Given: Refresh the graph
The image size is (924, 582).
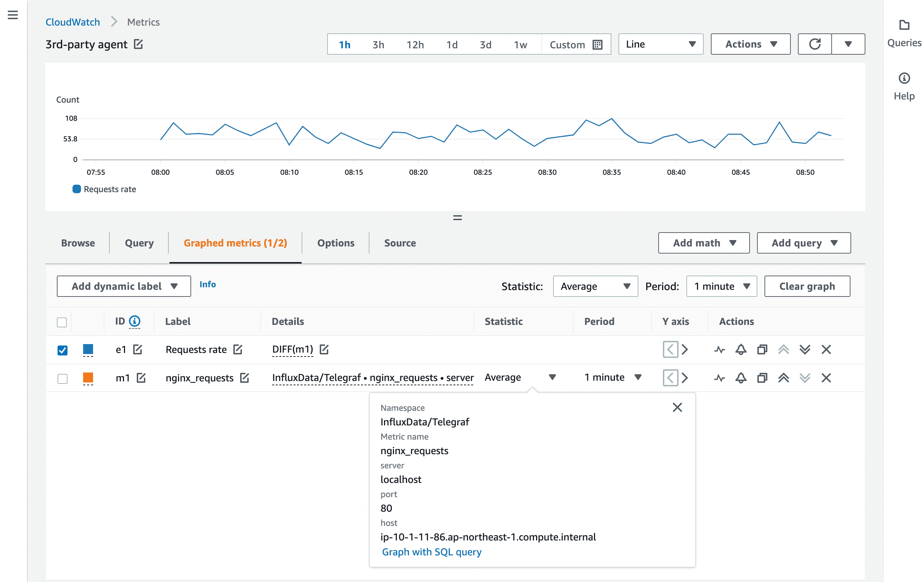Looking at the screenshot, I should 815,44.
